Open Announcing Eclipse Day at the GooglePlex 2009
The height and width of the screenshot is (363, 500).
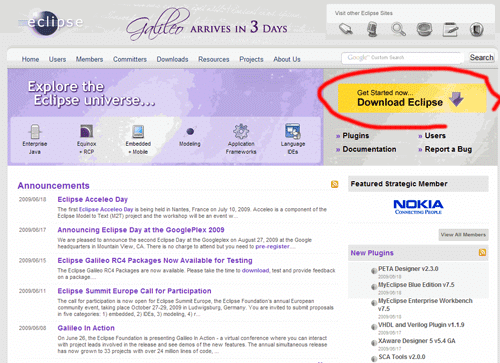click(x=141, y=230)
